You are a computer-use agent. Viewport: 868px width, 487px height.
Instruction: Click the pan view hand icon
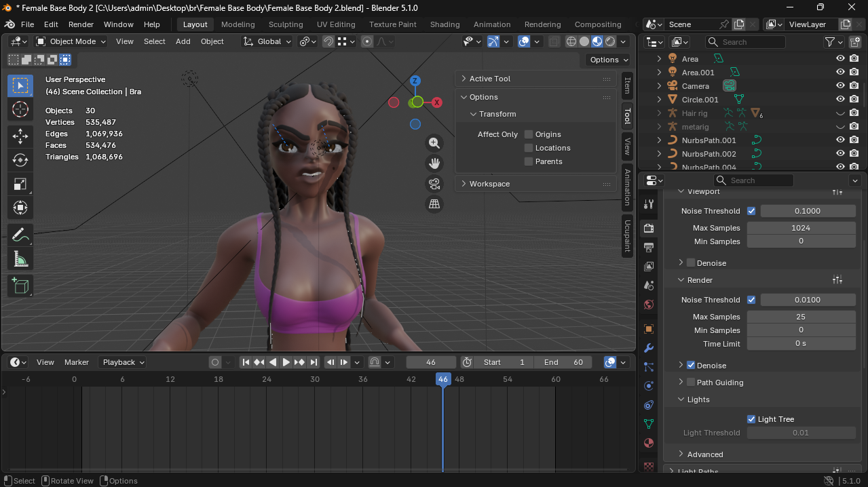click(434, 163)
